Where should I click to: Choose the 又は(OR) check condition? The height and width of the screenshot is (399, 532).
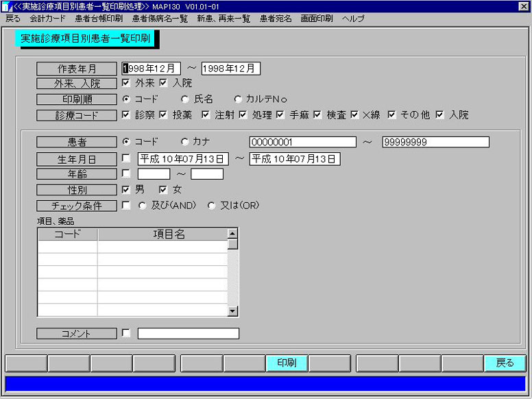click(x=212, y=205)
